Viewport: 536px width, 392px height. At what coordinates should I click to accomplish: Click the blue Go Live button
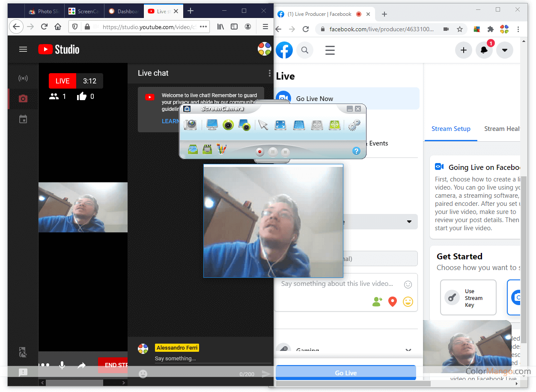click(x=345, y=373)
